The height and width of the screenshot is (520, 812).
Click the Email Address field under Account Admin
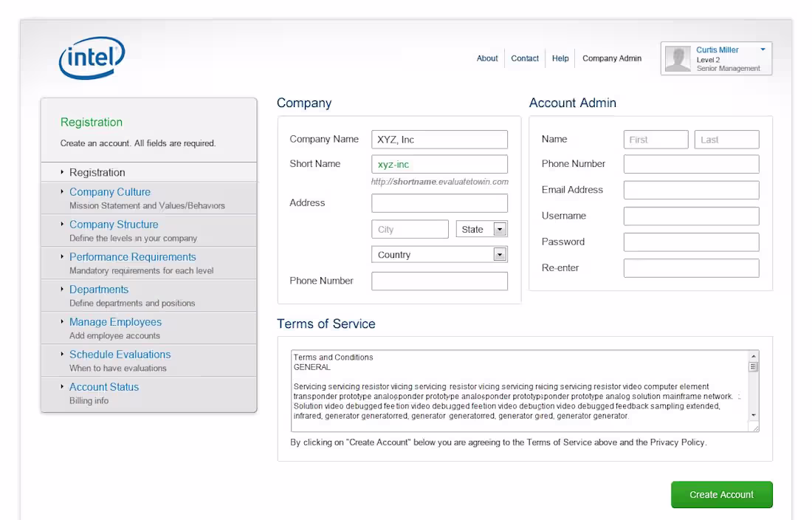[x=691, y=190]
